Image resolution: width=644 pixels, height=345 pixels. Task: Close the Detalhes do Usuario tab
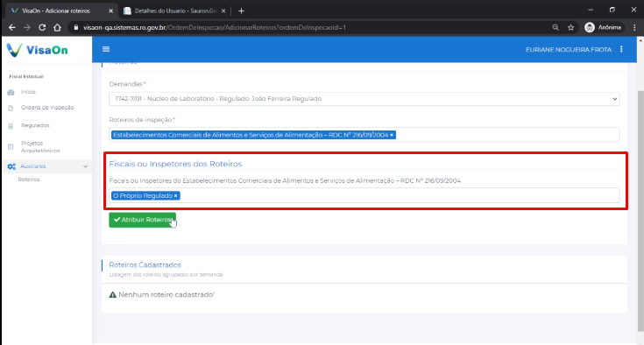223,11
